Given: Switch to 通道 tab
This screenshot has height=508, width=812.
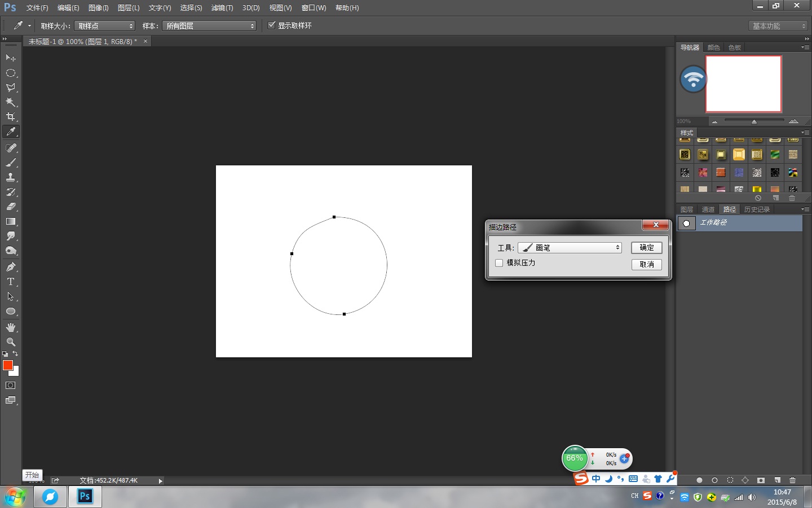Looking at the screenshot, I should click(708, 209).
